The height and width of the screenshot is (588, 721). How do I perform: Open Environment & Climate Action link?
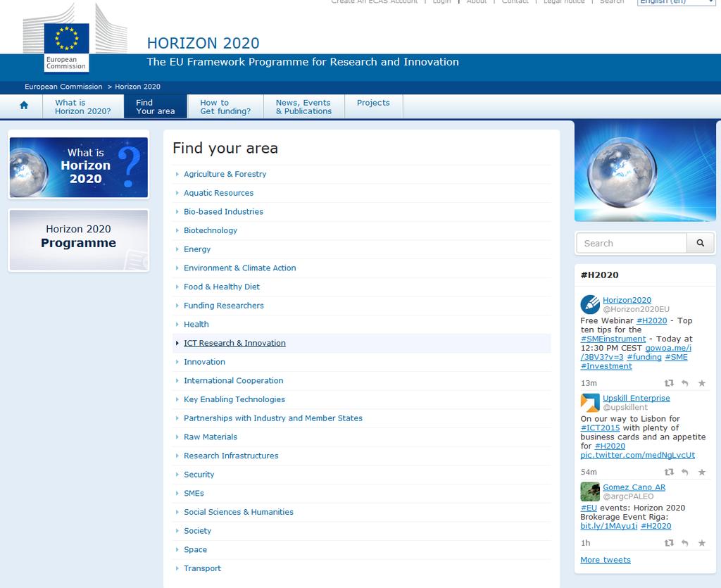240,268
